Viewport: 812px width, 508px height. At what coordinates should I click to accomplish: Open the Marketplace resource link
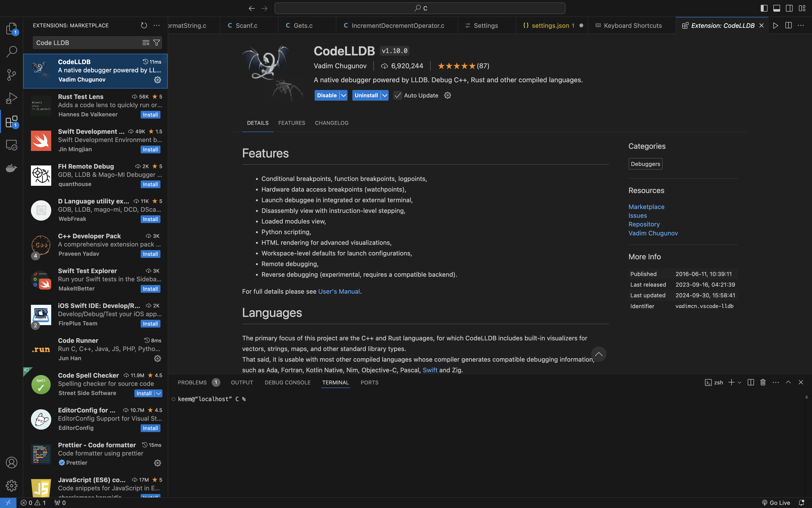point(646,207)
